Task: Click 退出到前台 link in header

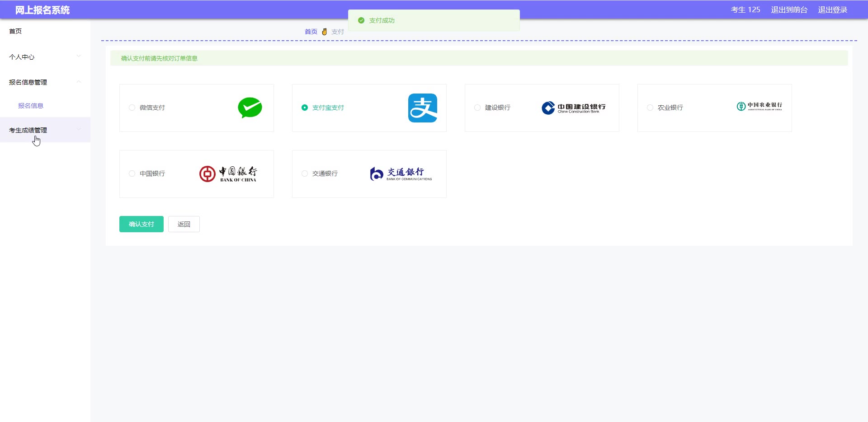Action: tap(789, 9)
